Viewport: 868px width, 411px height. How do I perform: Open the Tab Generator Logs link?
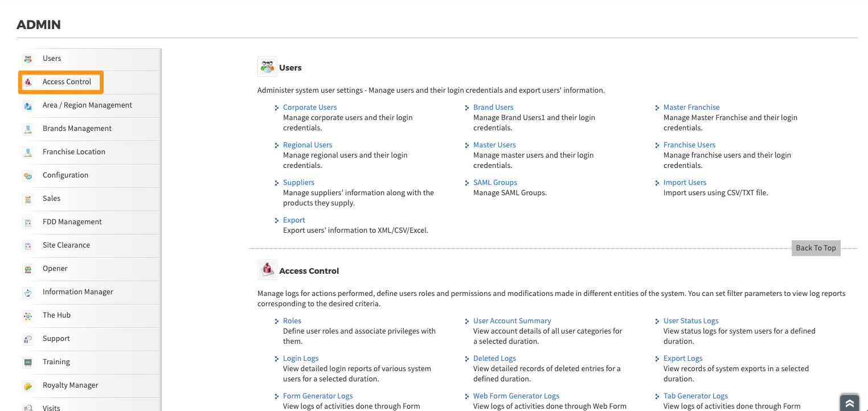[695, 396]
